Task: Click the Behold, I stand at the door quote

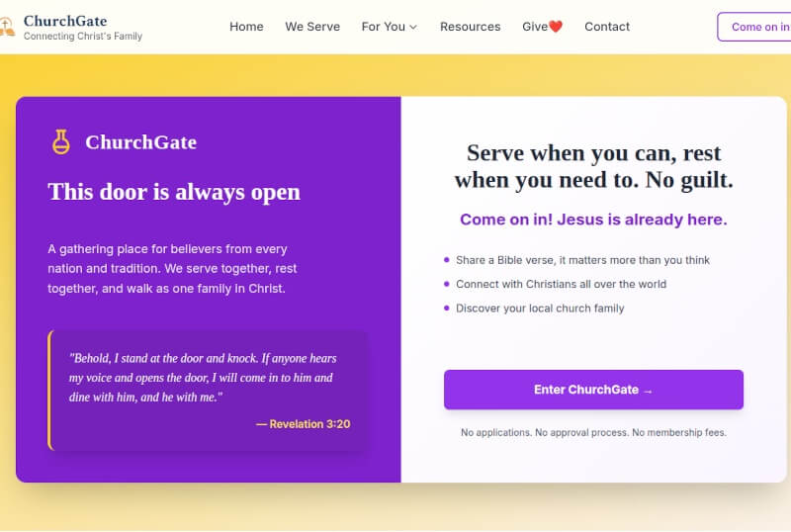Action: [x=202, y=377]
